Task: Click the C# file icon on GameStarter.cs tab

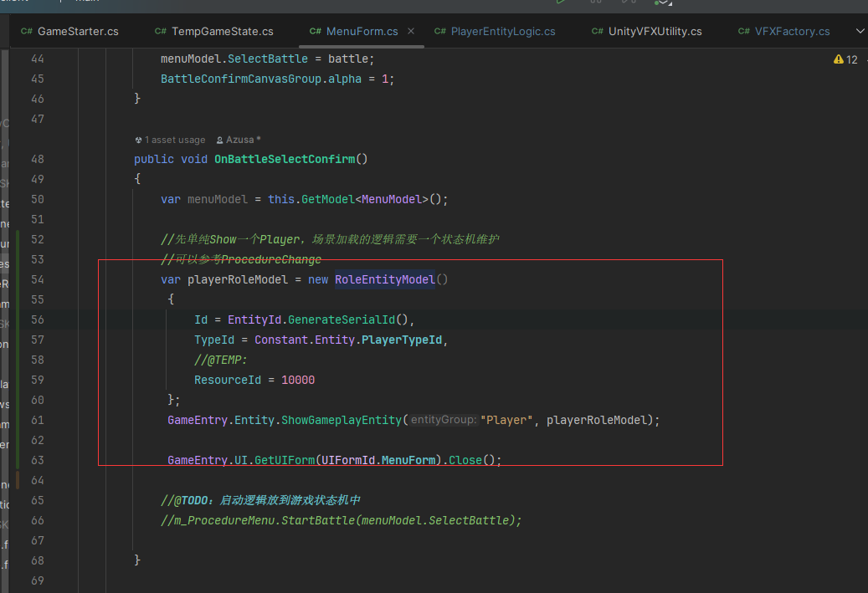Action: (x=27, y=32)
